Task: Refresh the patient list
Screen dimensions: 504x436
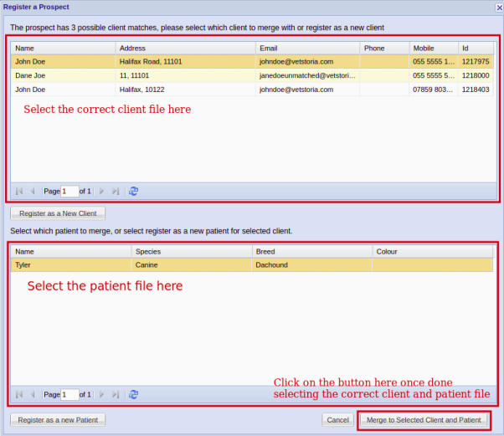Action: point(133,394)
